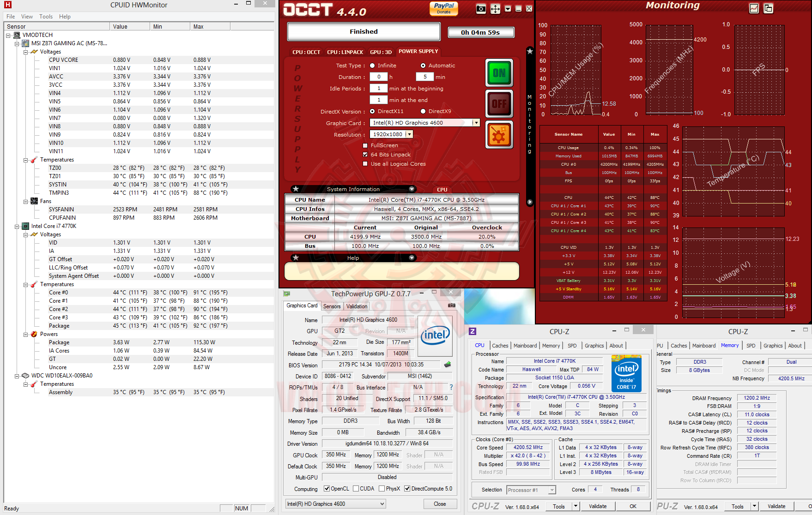The image size is (812, 515).
Task: Select the DirectX11 radio button
Action: click(372, 111)
